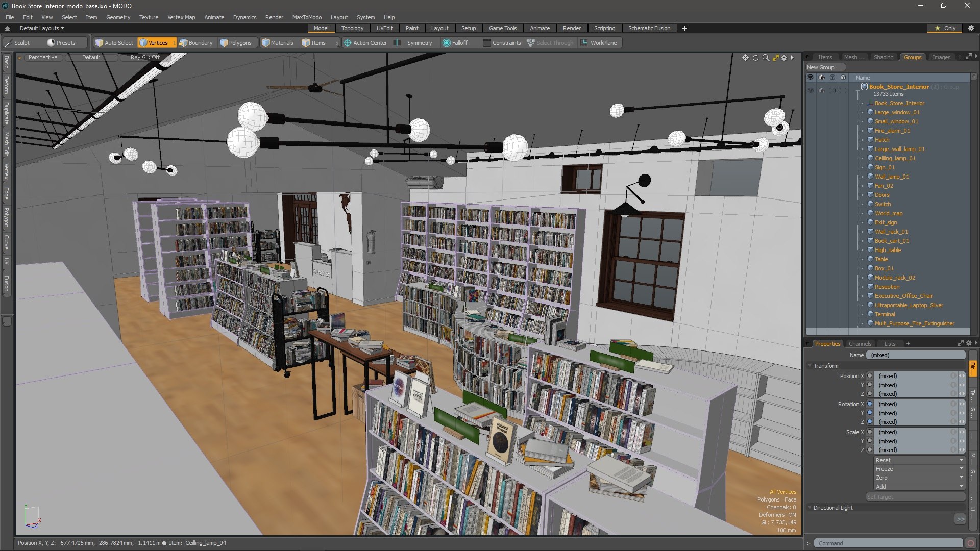Switch to the Shading panel tab
The image size is (980, 551).
tap(883, 57)
